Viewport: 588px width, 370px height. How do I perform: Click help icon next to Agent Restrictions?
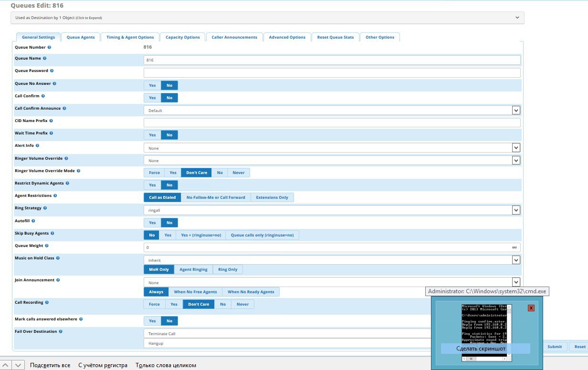(56, 195)
